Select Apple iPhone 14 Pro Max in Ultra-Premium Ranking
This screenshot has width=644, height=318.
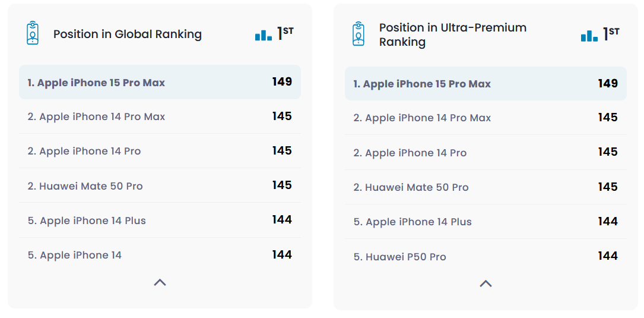click(422, 118)
